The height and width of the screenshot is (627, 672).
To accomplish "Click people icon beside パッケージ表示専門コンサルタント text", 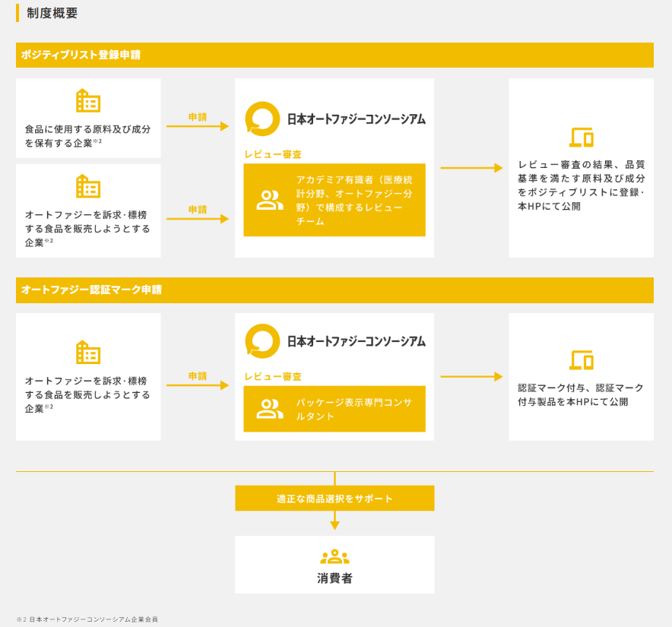I will 270,409.
